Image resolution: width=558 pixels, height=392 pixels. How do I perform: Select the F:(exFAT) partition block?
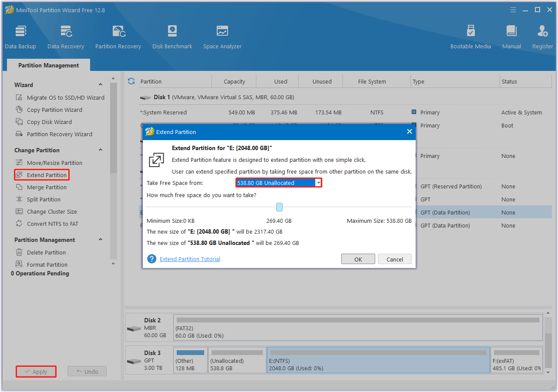[517, 360]
